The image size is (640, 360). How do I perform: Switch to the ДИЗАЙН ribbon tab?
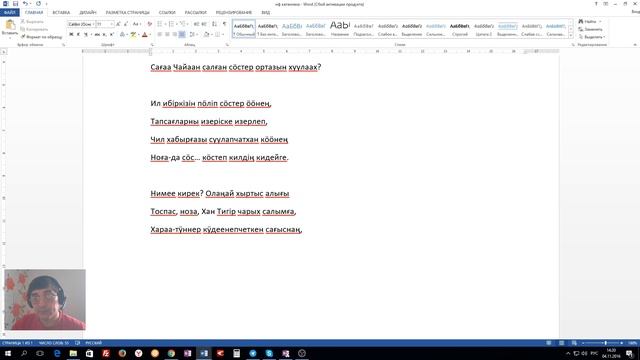click(x=88, y=13)
